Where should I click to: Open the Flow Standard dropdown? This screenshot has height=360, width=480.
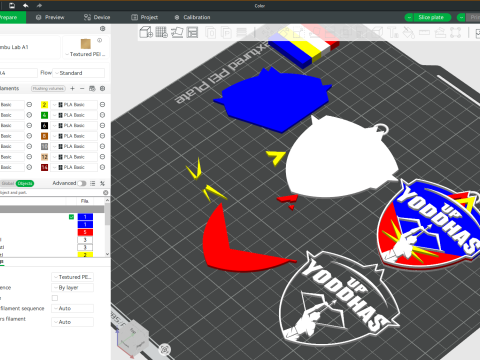[79, 73]
